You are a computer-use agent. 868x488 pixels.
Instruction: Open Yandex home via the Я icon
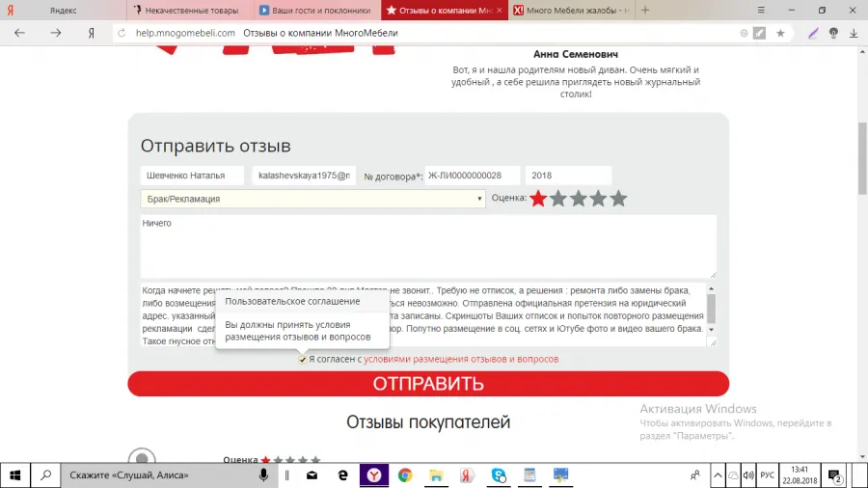92,33
